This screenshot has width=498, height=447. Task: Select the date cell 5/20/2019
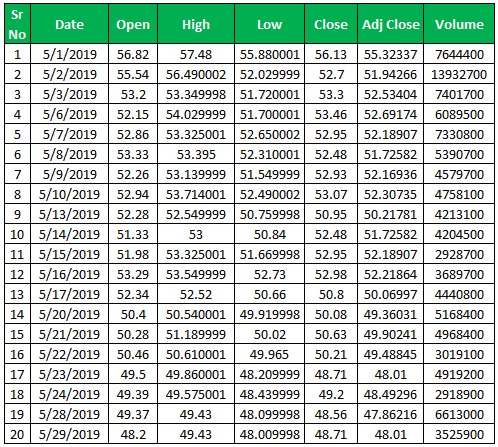click(x=69, y=314)
